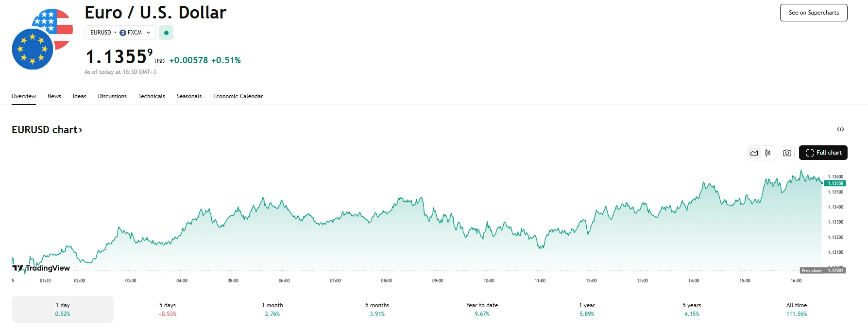Open the Economic Calendar tab

238,96
